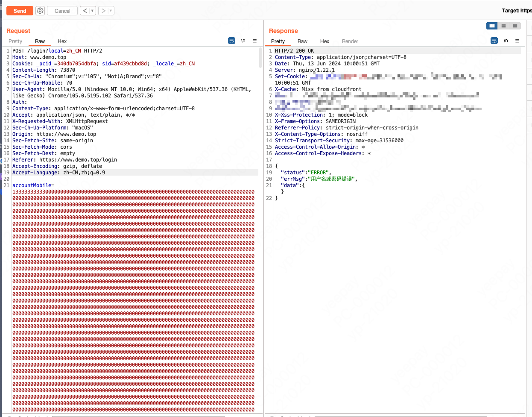Open the Render tab in Response
This screenshot has height=417, width=532.
[350, 41]
